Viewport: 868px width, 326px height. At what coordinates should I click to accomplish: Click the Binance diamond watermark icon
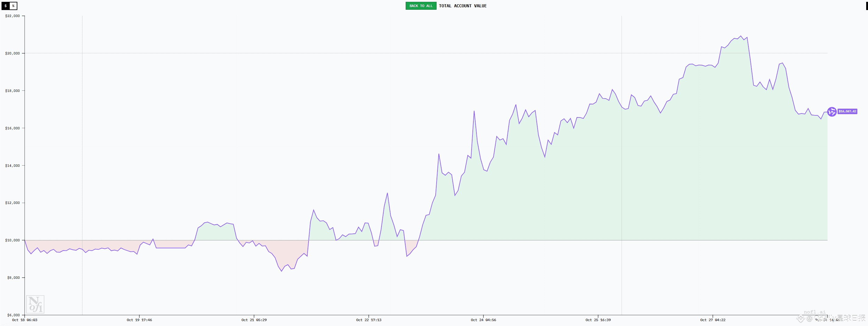point(800,318)
